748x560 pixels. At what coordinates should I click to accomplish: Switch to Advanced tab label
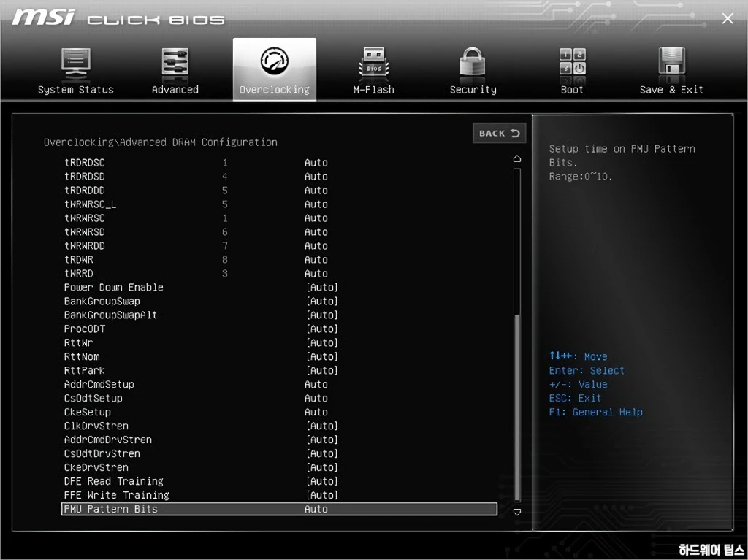175,90
